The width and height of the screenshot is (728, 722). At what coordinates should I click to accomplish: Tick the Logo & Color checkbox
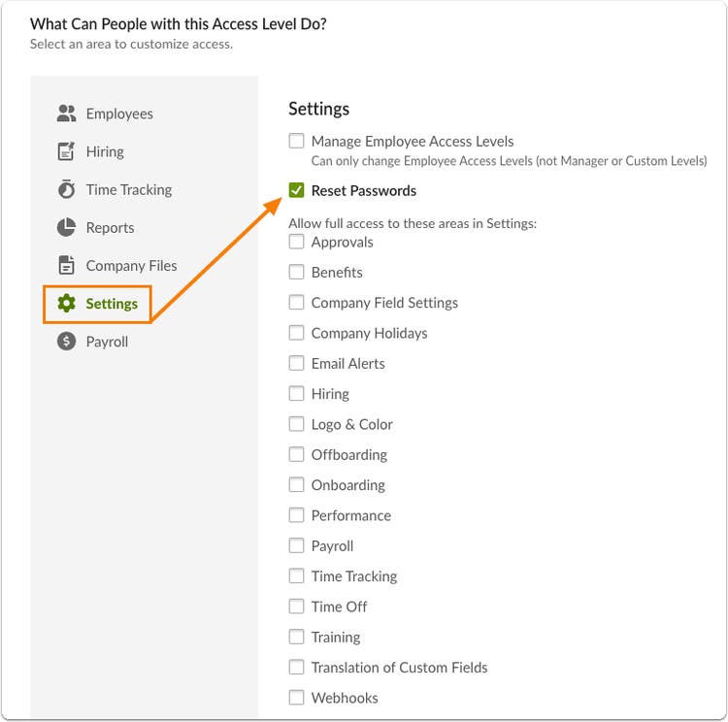point(296,424)
